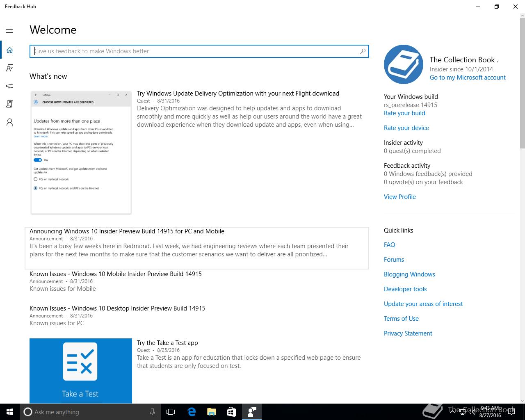Image resolution: width=525 pixels, height=420 pixels.
Task: Open the Feedback sidebar icon
Action: pyautogui.click(x=9, y=68)
